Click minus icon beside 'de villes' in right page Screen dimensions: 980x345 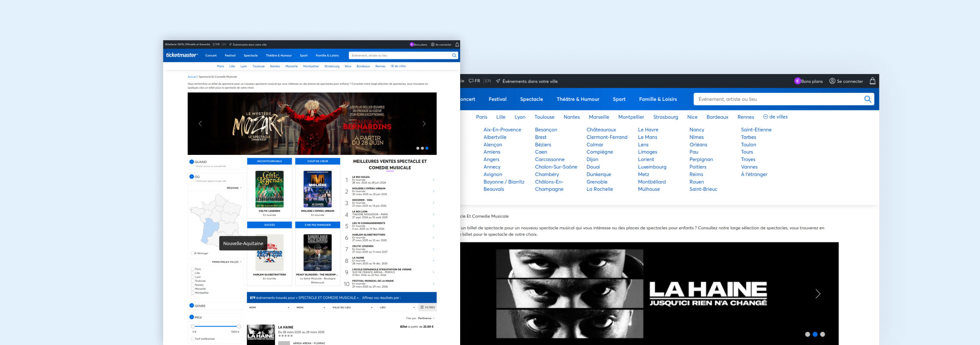point(766,117)
